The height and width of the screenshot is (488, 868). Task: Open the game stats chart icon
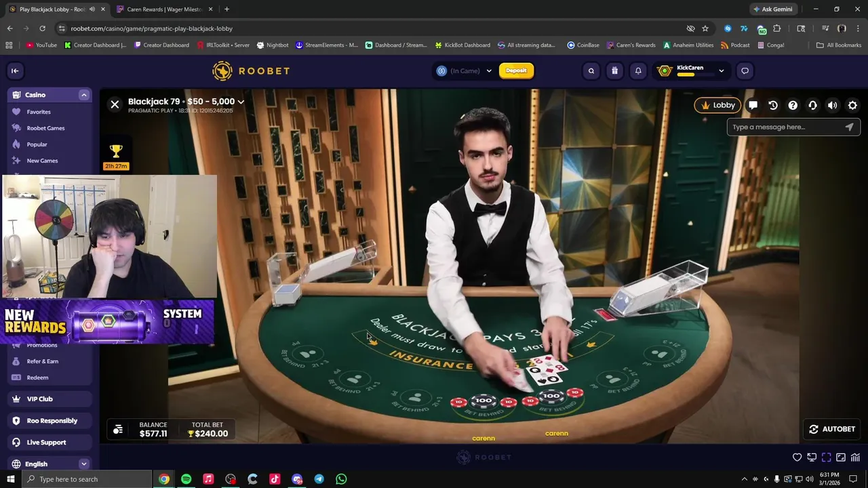point(855,457)
